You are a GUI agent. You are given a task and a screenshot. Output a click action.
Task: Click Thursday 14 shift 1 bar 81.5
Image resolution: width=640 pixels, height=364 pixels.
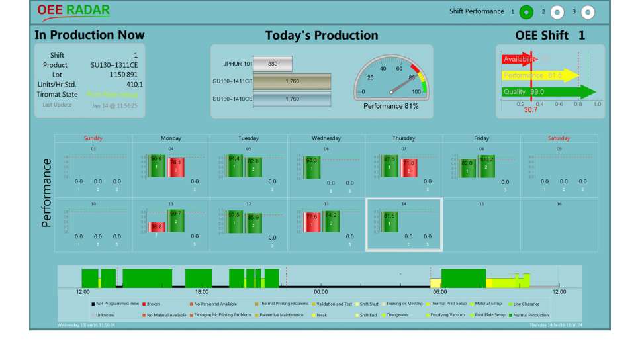click(x=389, y=222)
